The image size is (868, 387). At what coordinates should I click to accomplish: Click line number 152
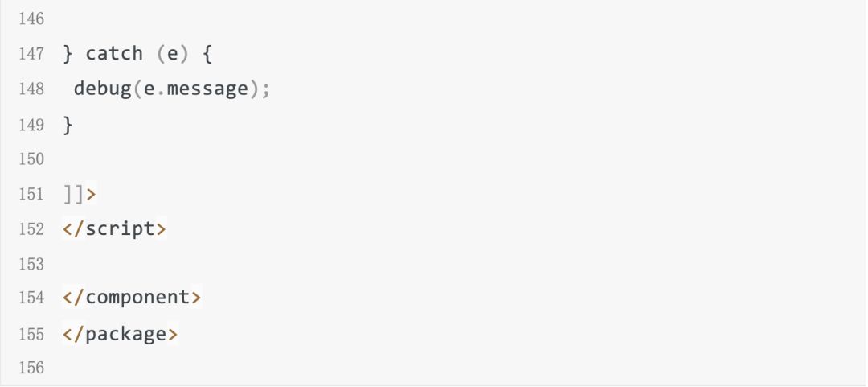click(32, 228)
